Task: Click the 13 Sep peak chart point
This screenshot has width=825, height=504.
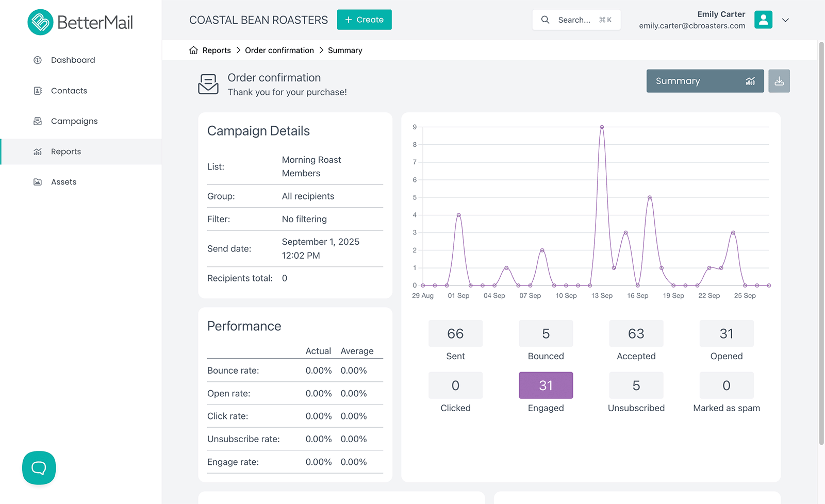Action: 602,127
